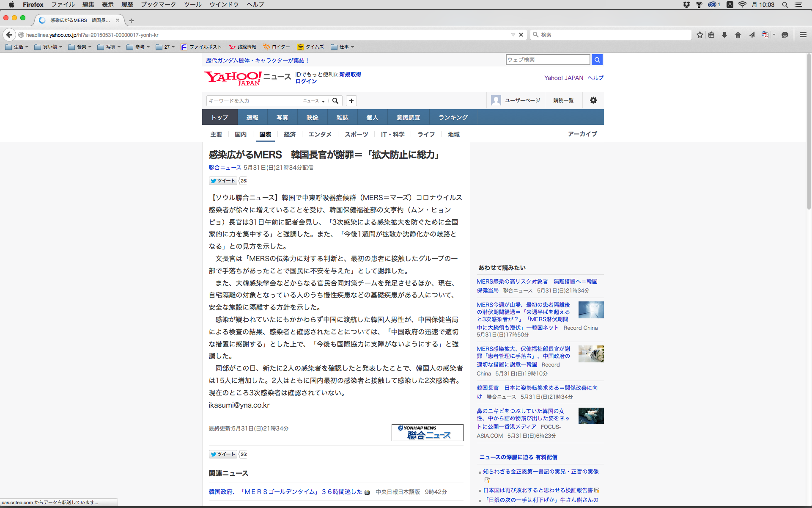Screen dimensions: 812x508
Task: Open the ブックマーク menu in the menu bar
Action: (158, 4)
